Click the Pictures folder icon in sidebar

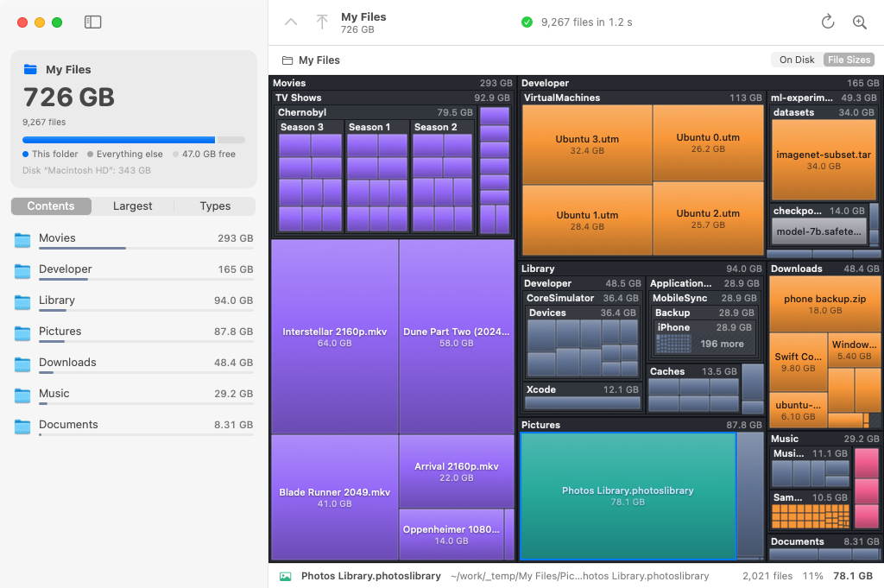(22, 333)
